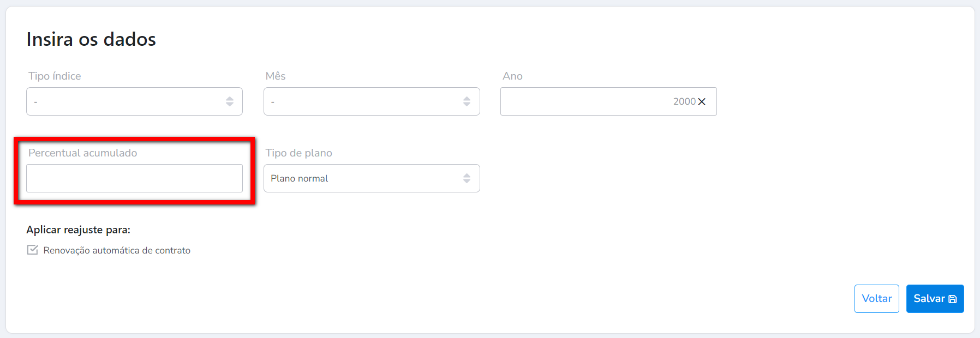The height and width of the screenshot is (338, 980).
Task: Click the Tipo índice label
Action: coord(55,76)
